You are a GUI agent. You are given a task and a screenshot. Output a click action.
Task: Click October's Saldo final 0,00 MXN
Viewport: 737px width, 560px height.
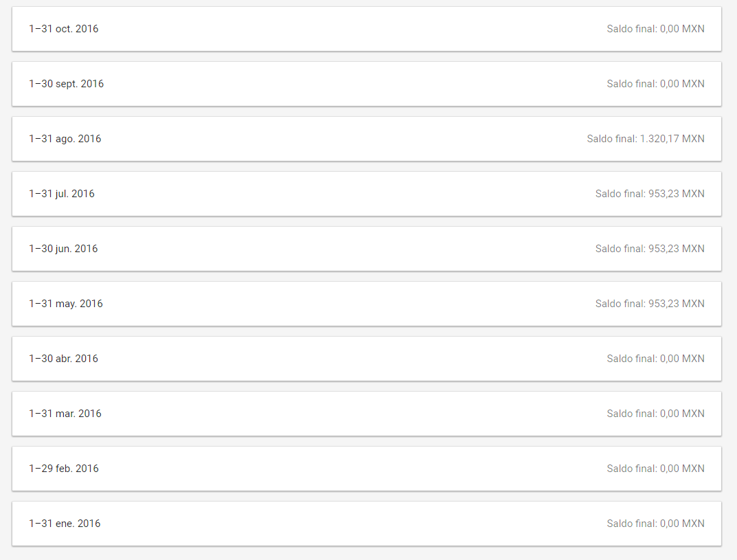pyautogui.click(x=655, y=29)
